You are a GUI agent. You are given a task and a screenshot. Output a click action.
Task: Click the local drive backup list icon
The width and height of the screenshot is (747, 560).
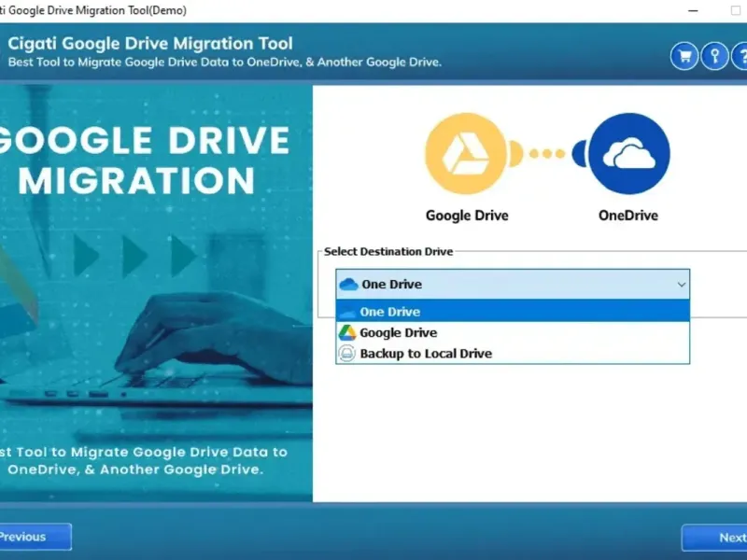coord(346,354)
